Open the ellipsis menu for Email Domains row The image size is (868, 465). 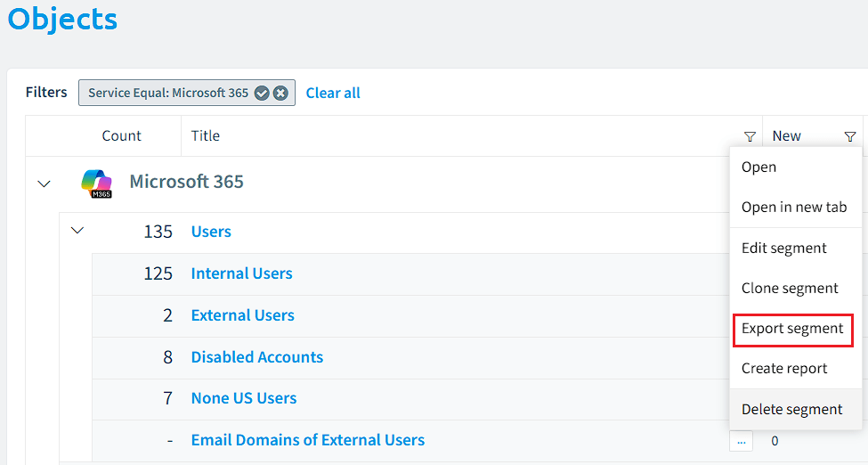(742, 441)
